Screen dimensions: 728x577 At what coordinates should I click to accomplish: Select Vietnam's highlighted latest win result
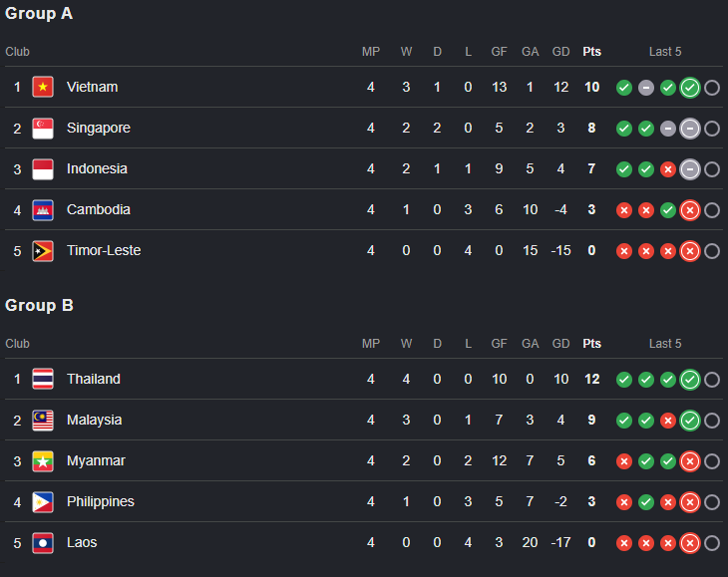(690, 88)
